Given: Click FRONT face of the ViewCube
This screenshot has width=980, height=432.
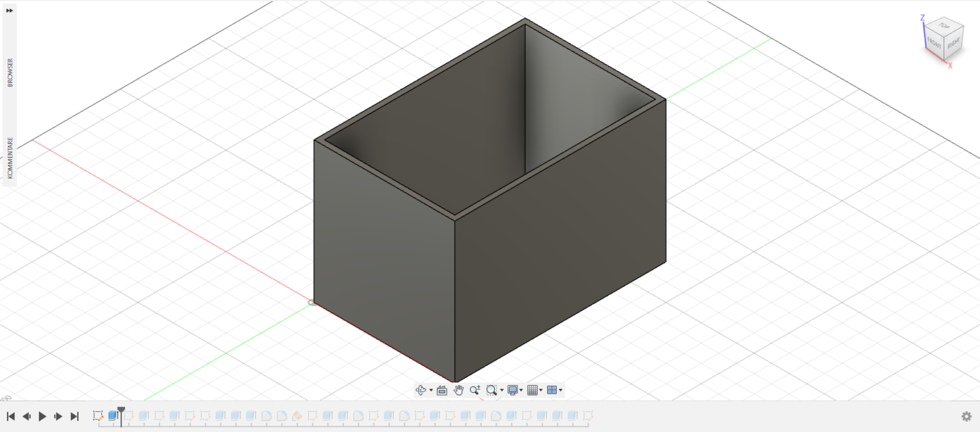Looking at the screenshot, I should tap(934, 43).
